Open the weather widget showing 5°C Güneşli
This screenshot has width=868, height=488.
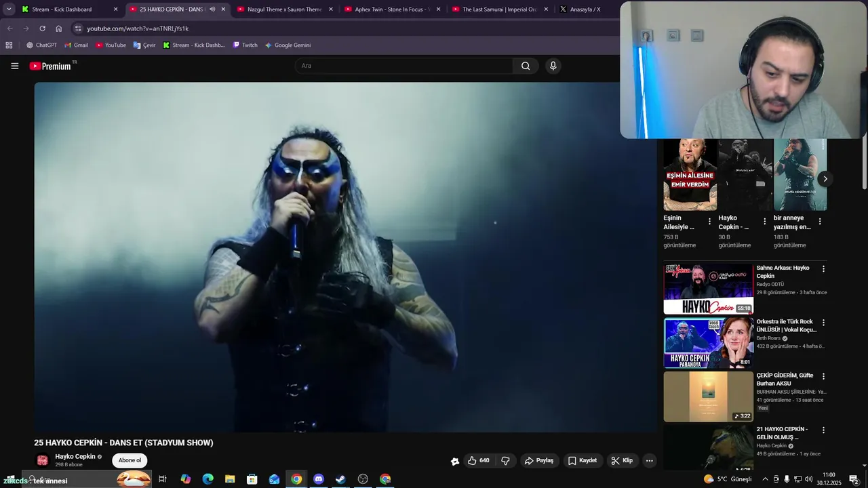tap(728, 479)
